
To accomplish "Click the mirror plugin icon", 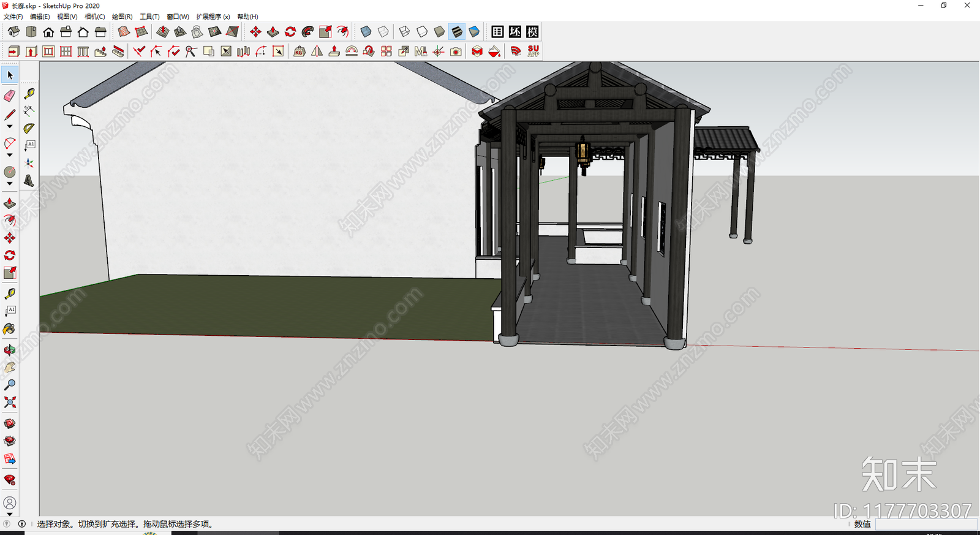I will click(317, 51).
